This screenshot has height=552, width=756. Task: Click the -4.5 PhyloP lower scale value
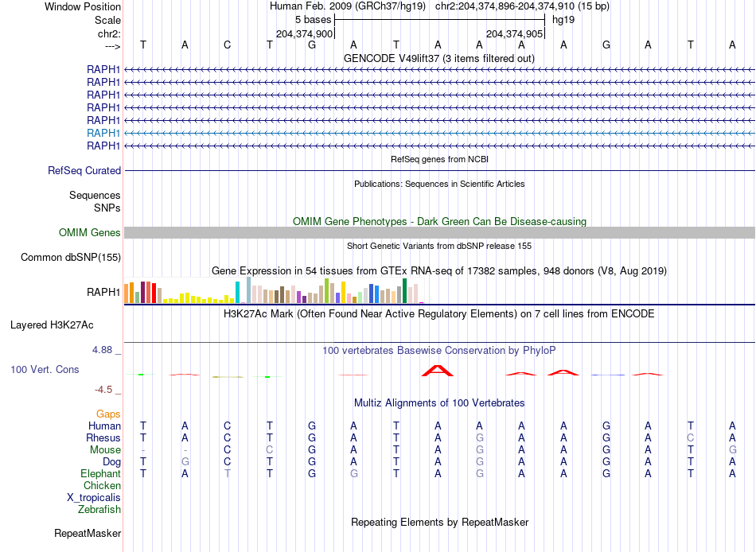(103, 390)
